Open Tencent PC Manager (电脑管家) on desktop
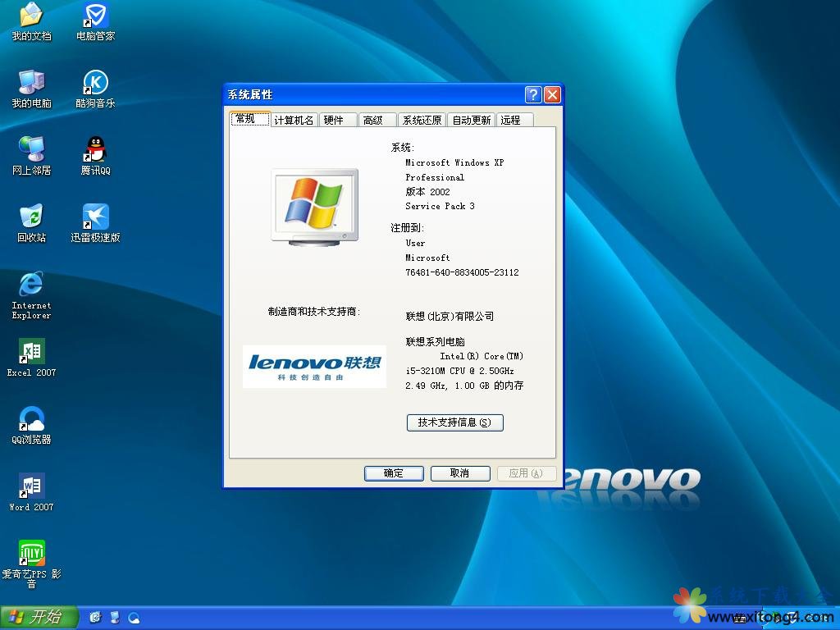The height and width of the screenshot is (630, 840). (x=95, y=21)
